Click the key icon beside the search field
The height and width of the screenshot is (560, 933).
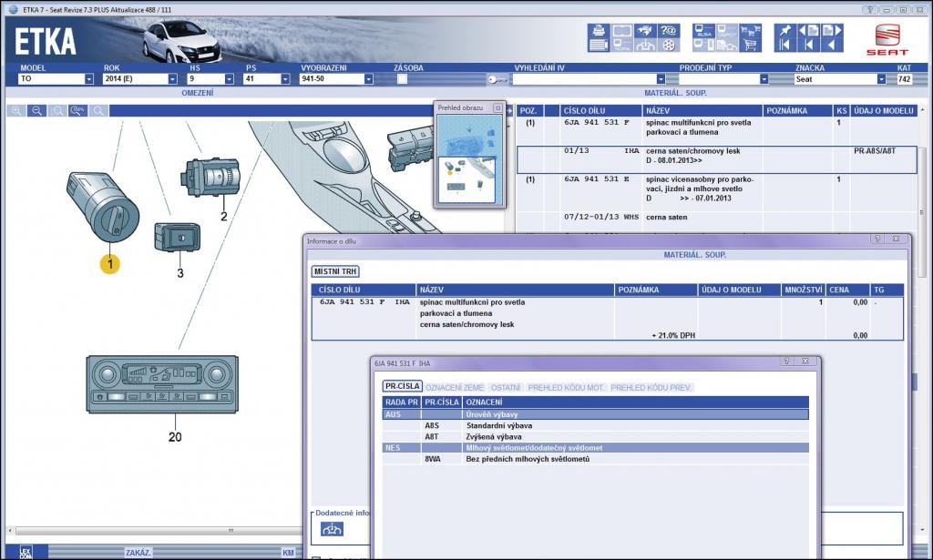coord(497,79)
